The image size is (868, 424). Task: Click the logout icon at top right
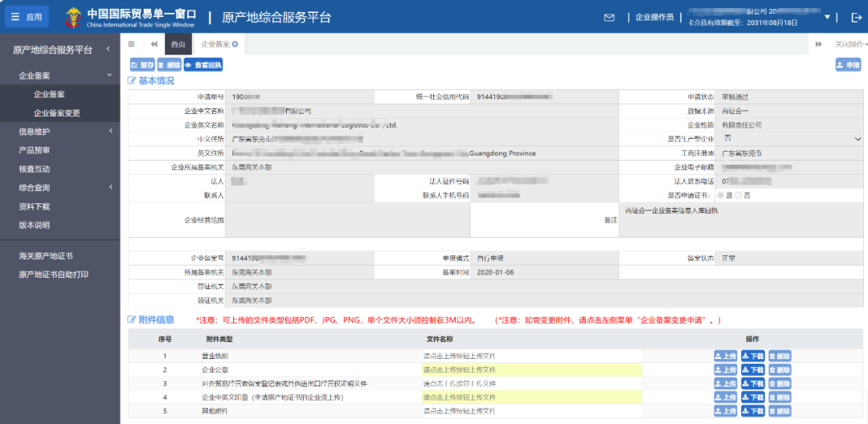pos(856,17)
